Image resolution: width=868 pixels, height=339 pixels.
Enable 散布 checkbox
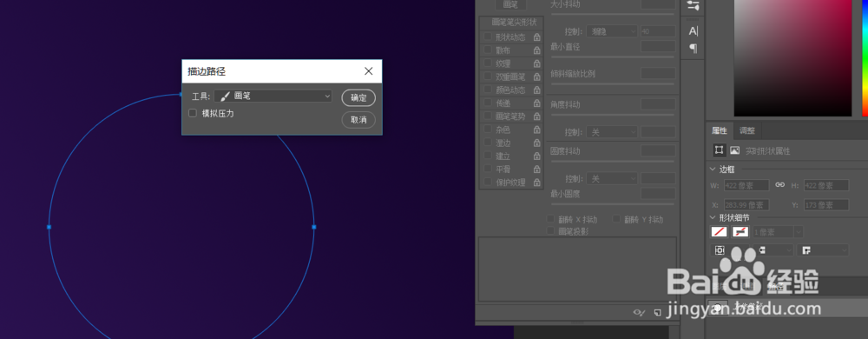click(488, 50)
